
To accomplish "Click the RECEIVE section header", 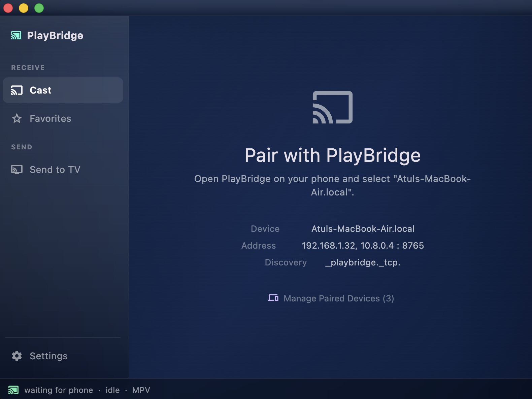I will point(28,68).
